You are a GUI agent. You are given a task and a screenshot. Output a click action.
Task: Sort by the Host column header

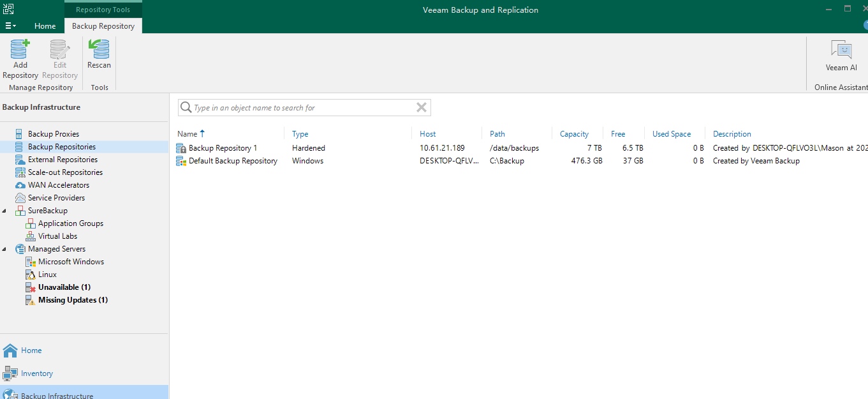(x=428, y=134)
